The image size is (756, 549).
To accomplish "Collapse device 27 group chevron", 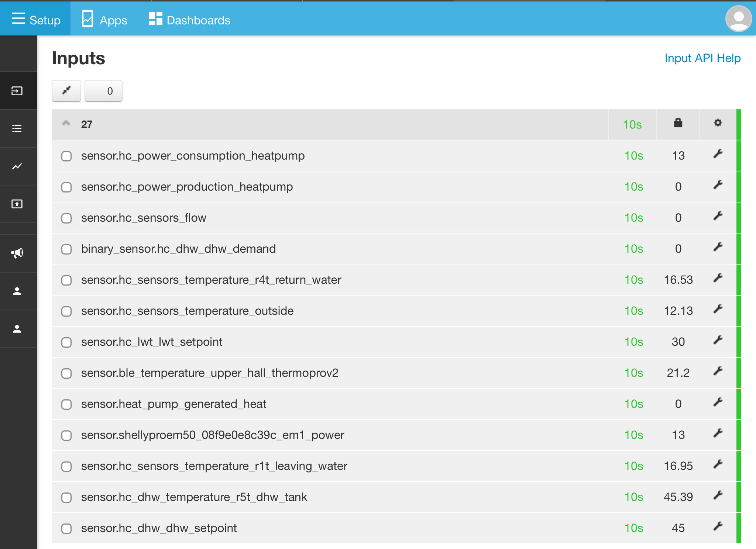I will click(66, 123).
